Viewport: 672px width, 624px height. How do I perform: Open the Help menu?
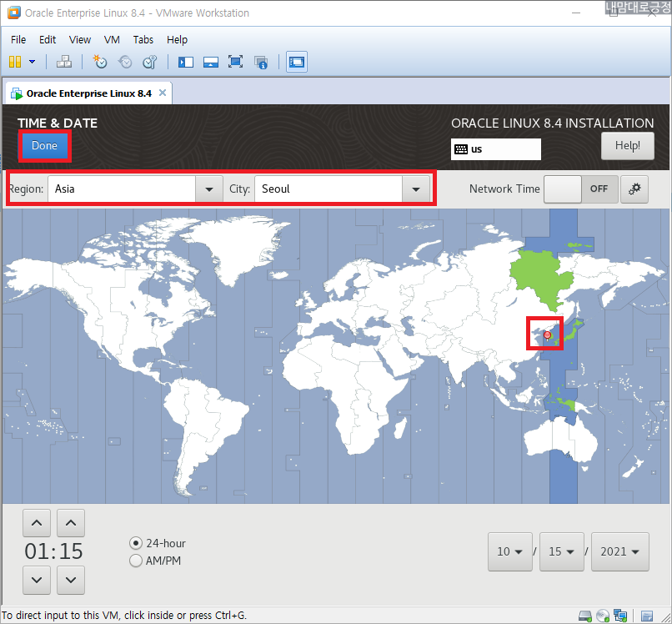(x=177, y=40)
